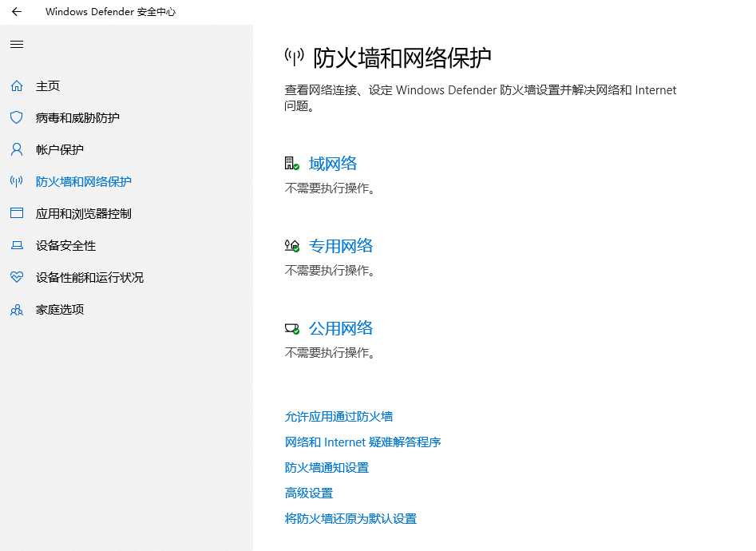
Task: Go to 家庭选项
Action: point(60,309)
